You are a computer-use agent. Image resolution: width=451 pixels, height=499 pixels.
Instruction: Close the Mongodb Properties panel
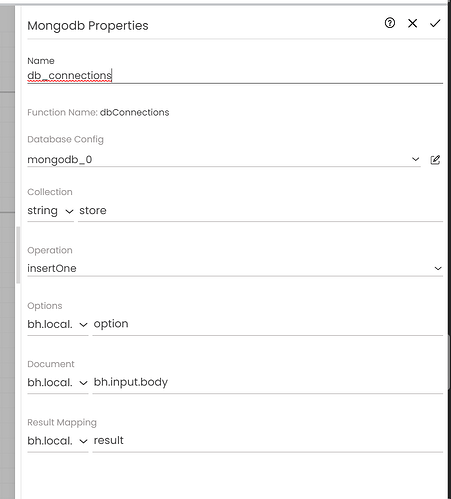pos(412,23)
